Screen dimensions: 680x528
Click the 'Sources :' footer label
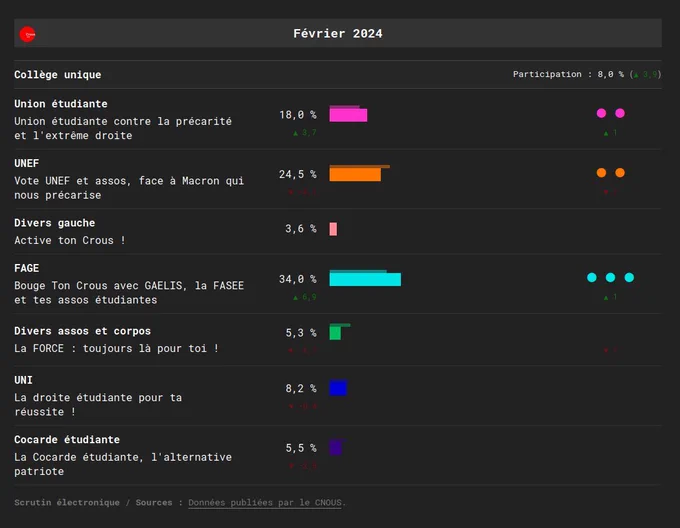[x=159, y=502]
